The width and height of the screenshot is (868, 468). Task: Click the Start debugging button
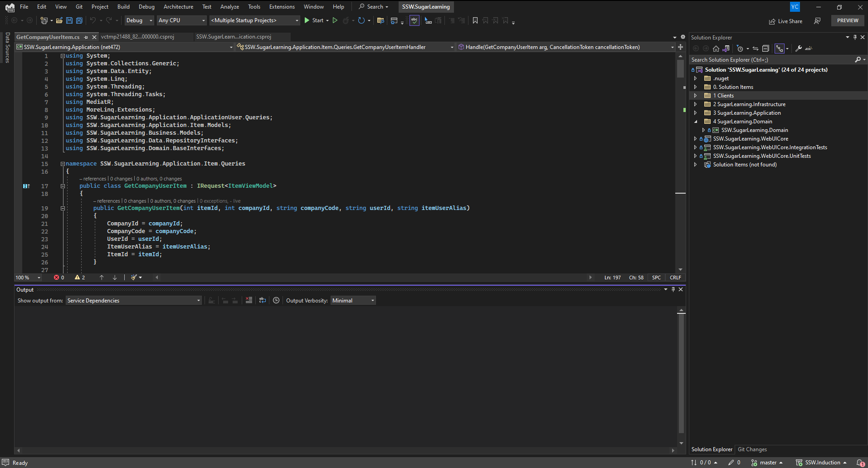[314, 20]
